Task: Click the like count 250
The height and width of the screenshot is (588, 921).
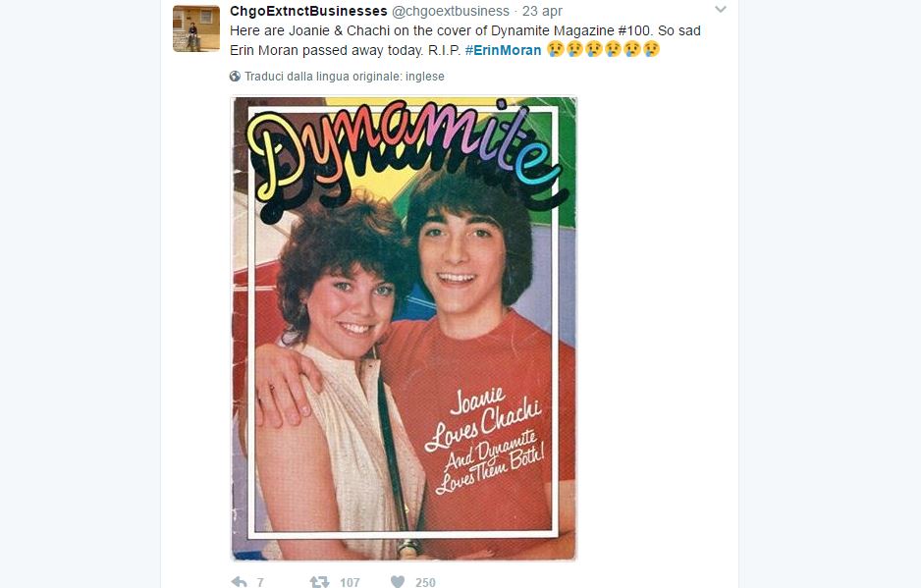Action: coord(425,582)
